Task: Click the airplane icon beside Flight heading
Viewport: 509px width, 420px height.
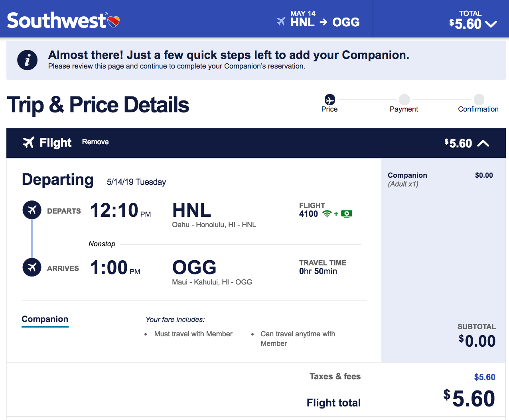Action: point(28,142)
